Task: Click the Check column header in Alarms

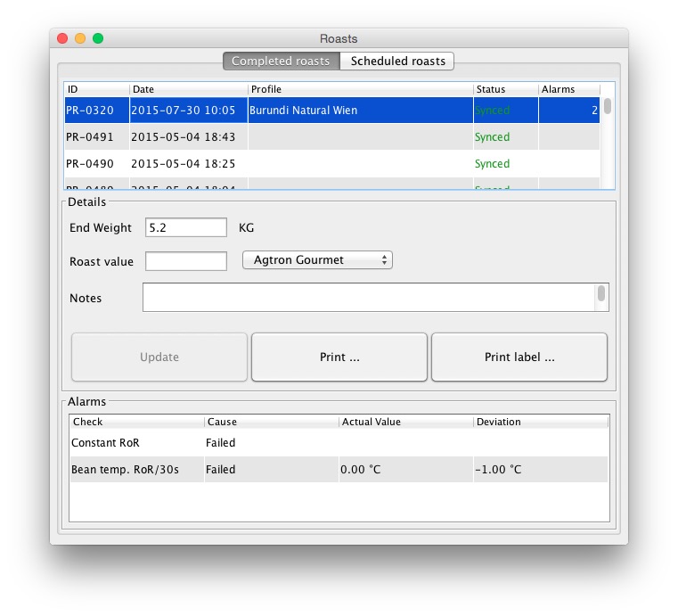Action: click(x=136, y=422)
